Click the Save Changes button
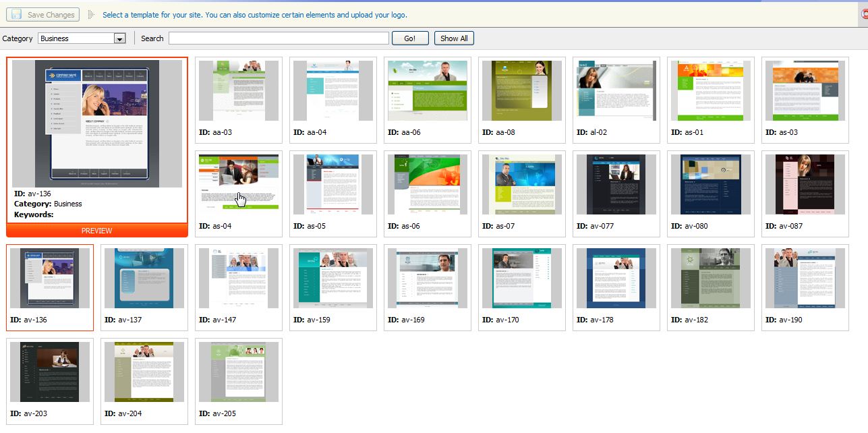The width and height of the screenshot is (868, 433). [x=43, y=15]
